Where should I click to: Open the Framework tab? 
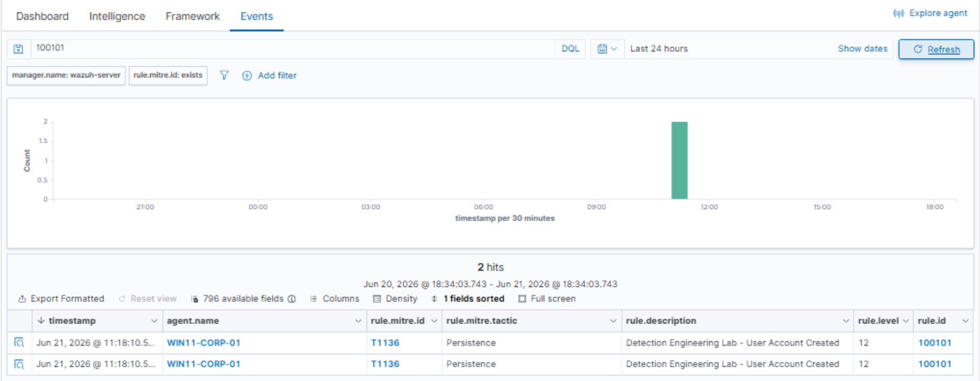192,16
